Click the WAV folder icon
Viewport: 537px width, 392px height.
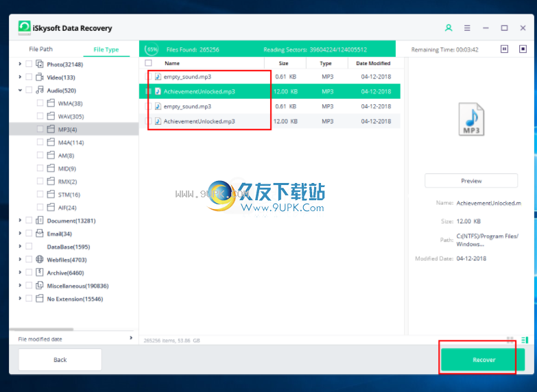click(x=51, y=116)
